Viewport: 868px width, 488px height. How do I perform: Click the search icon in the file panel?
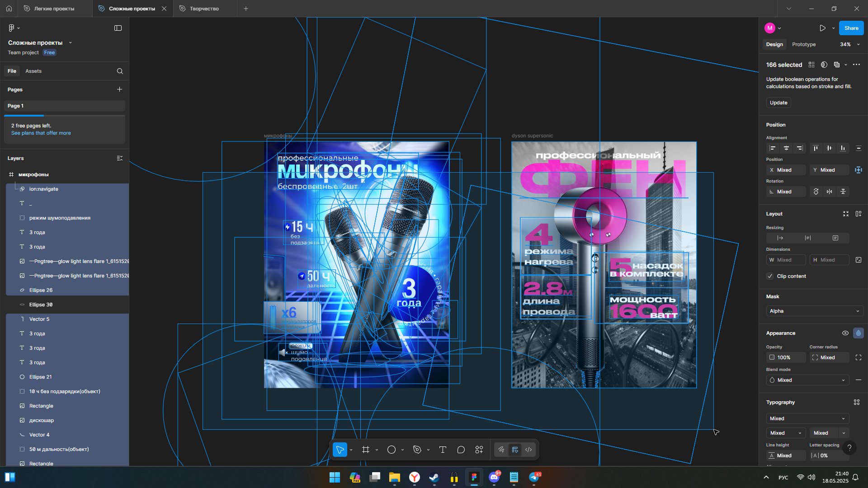pos(120,71)
